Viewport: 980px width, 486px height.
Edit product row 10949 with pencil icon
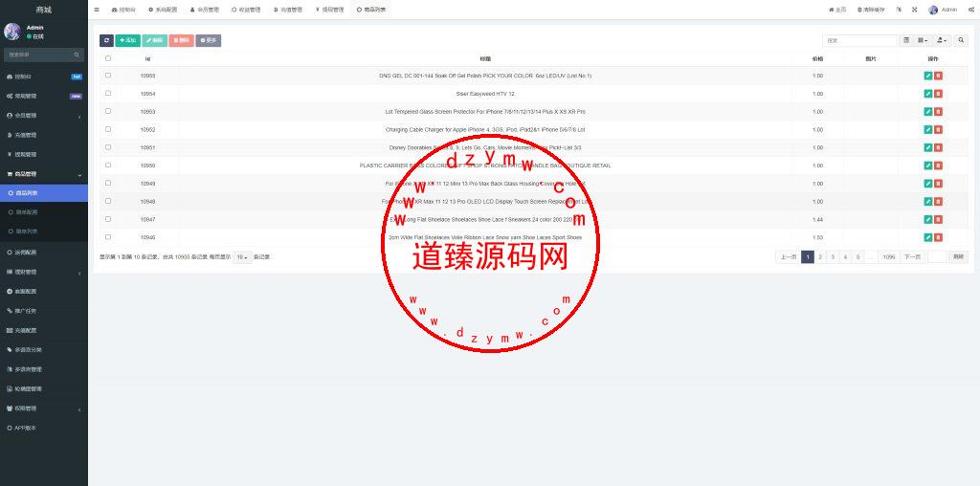click(x=928, y=184)
